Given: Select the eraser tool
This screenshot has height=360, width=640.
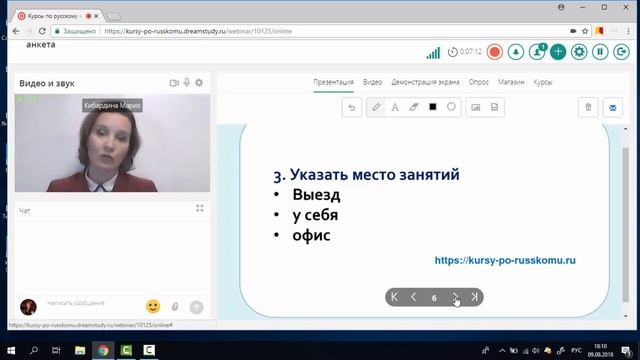Looking at the screenshot, I should (413, 107).
